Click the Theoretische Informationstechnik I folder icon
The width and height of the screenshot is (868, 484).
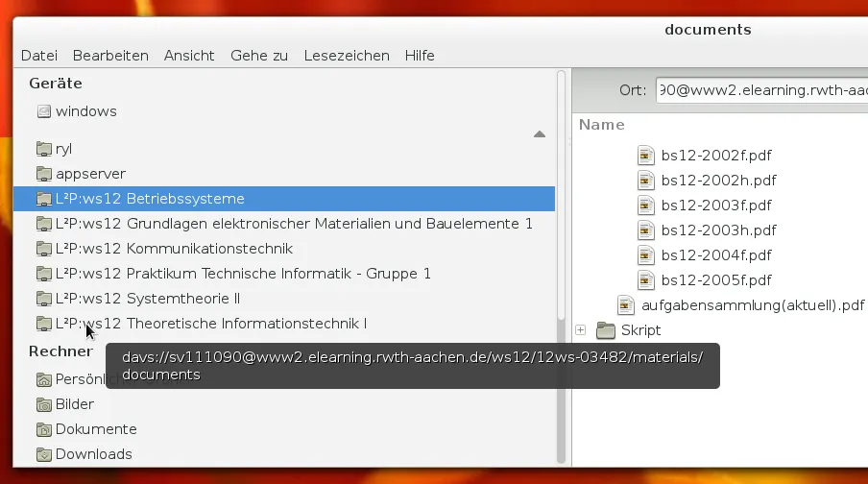[x=44, y=324]
